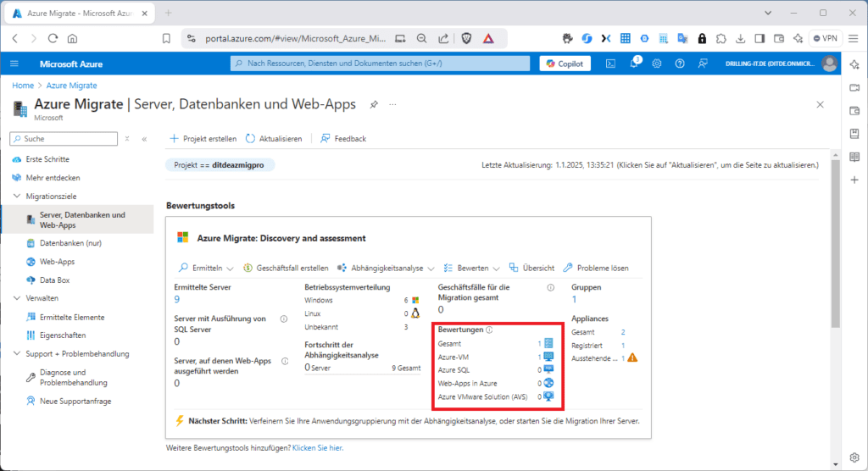Open the notifications bell
Image resolution: width=868 pixels, height=471 pixels.
tap(634, 63)
